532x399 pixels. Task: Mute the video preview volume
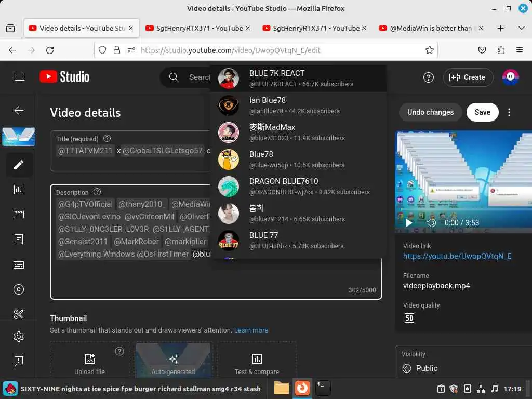(431, 223)
